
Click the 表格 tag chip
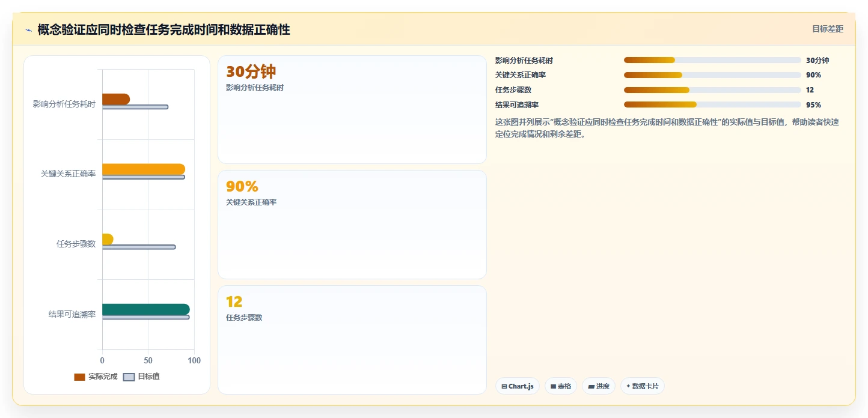(x=561, y=386)
